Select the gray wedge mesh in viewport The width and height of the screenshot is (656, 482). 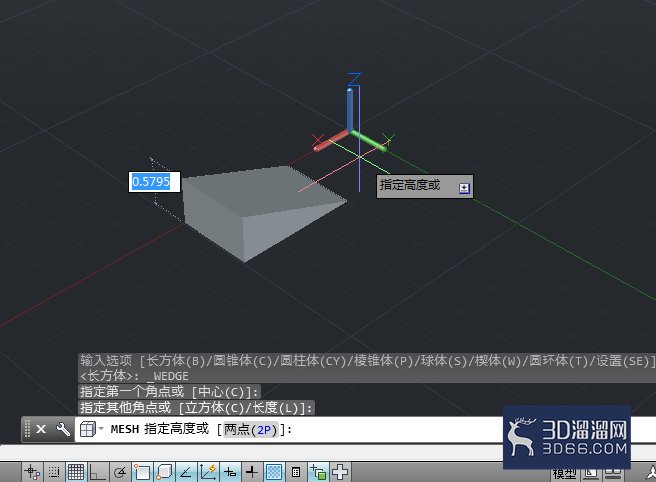(241, 209)
